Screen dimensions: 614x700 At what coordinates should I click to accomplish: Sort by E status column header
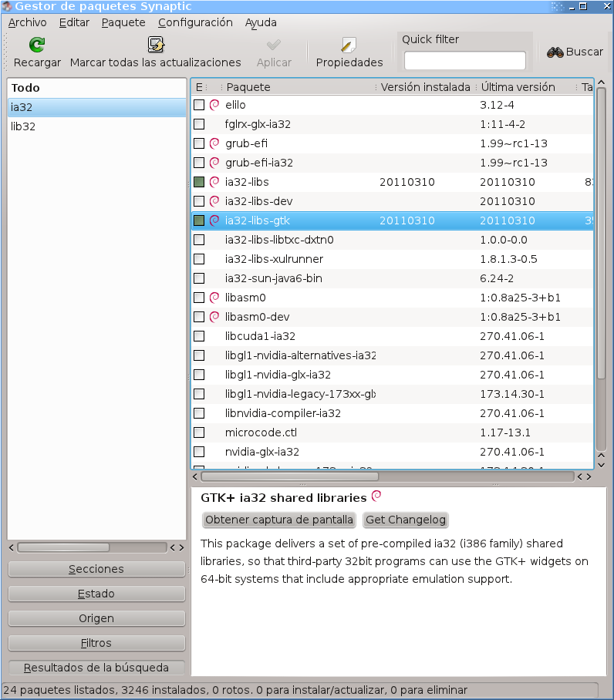(x=200, y=87)
